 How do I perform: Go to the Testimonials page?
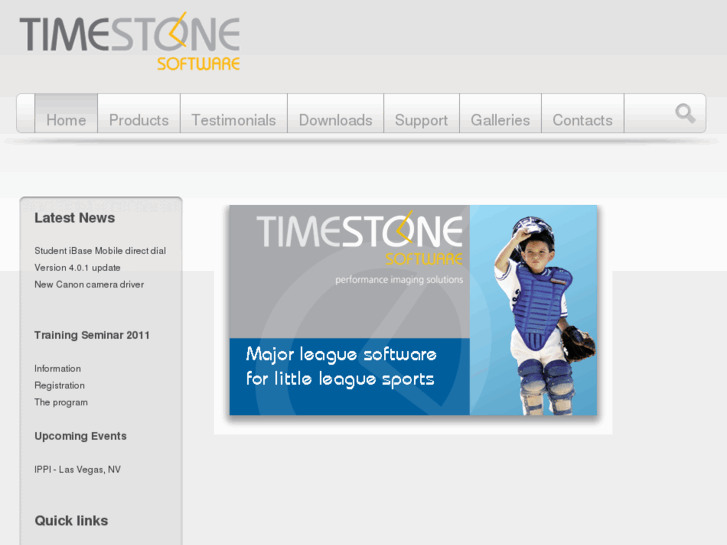click(x=234, y=114)
